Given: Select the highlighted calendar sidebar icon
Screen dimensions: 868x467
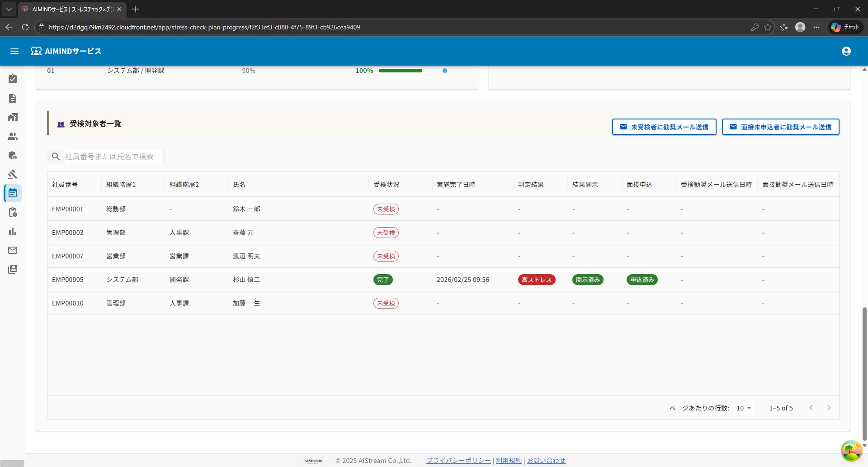Looking at the screenshot, I should pos(13,193).
